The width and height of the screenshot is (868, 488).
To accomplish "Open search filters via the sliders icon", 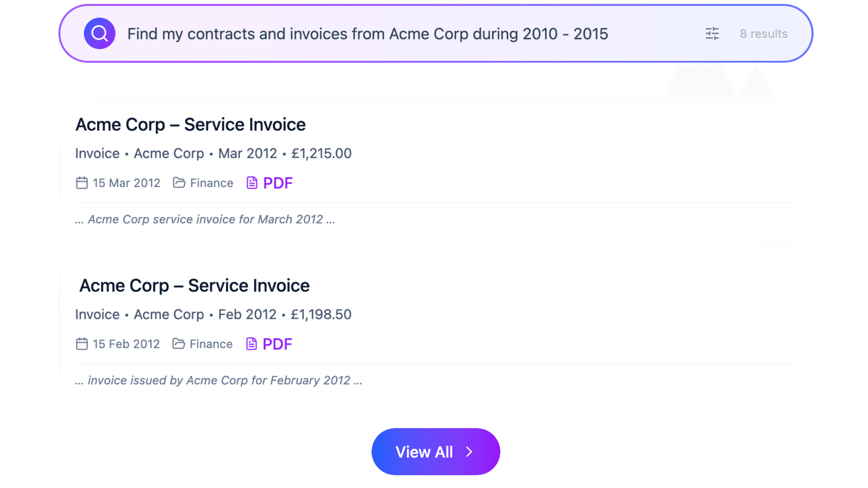I will (712, 33).
